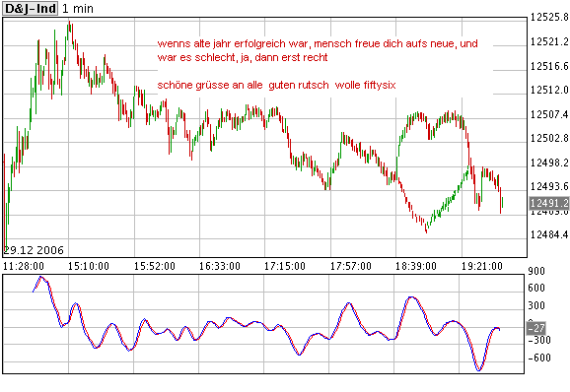Click the 12493.6 price axis label
This screenshot has height=392, width=570.
click(x=549, y=186)
